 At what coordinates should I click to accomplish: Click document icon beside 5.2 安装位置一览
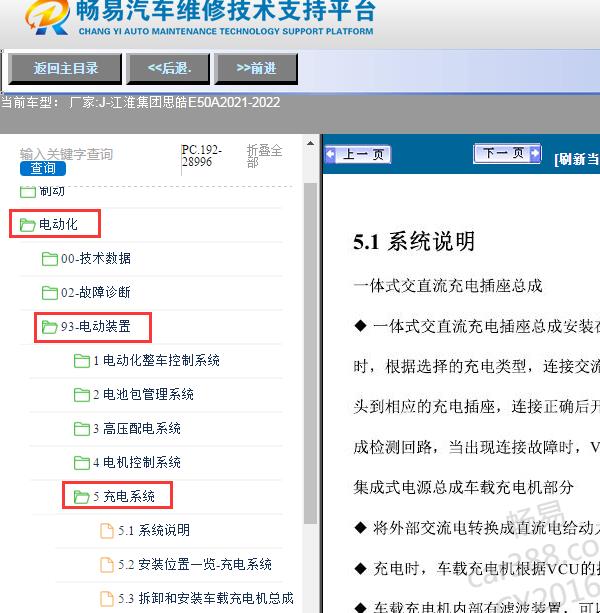(107, 565)
